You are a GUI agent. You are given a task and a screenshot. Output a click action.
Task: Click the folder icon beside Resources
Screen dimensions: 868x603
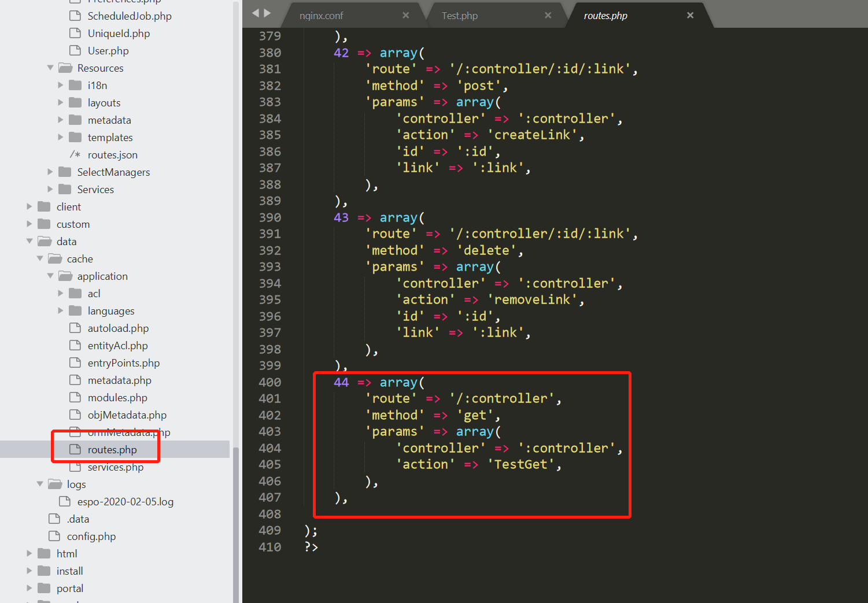pyautogui.click(x=65, y=68)
